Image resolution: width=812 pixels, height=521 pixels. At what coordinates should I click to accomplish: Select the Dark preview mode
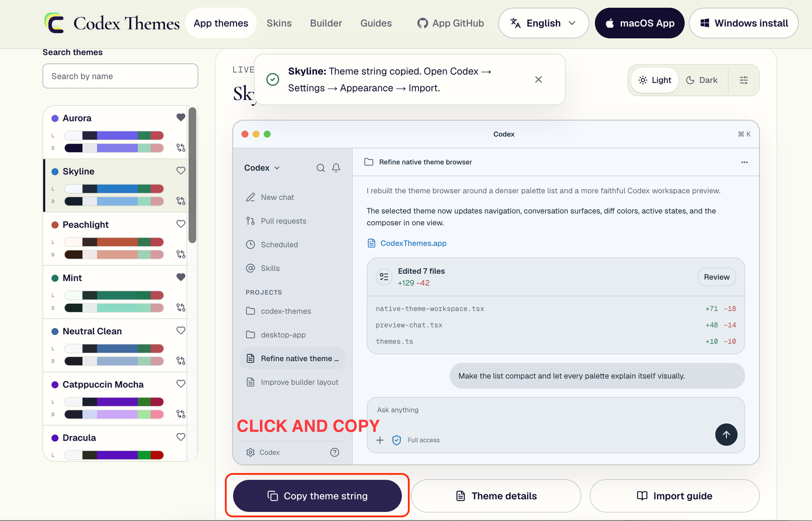tap(701, 80)
